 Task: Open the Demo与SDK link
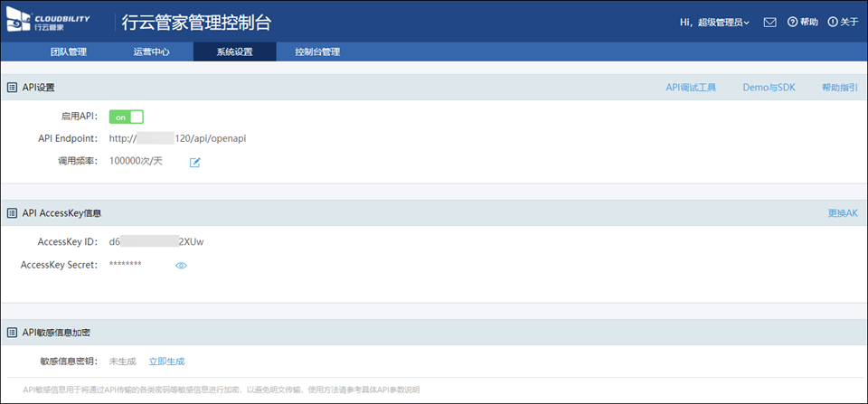pyautogui.click(x=769, y=88)
